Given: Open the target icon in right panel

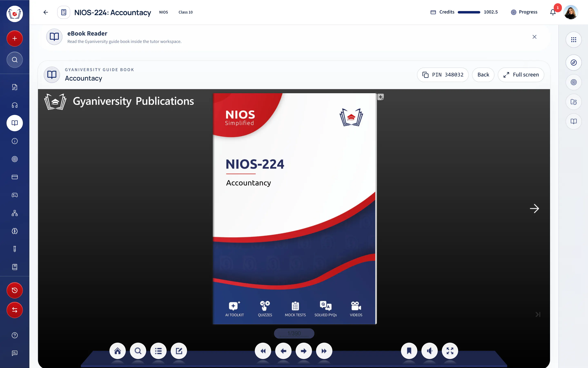Looking at the screenshot, I should click(x=574, y=82).
